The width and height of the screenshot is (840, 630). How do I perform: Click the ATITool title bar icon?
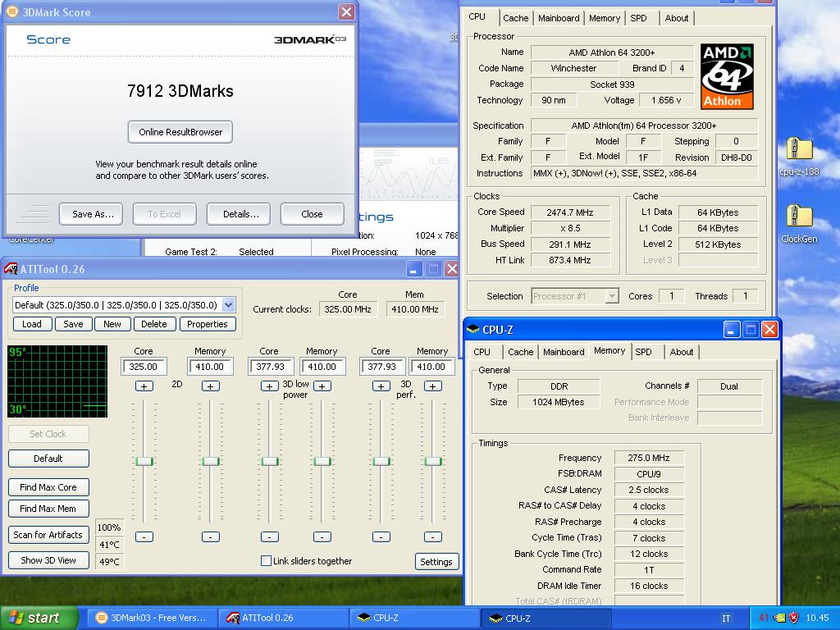[x=11, y=269]
